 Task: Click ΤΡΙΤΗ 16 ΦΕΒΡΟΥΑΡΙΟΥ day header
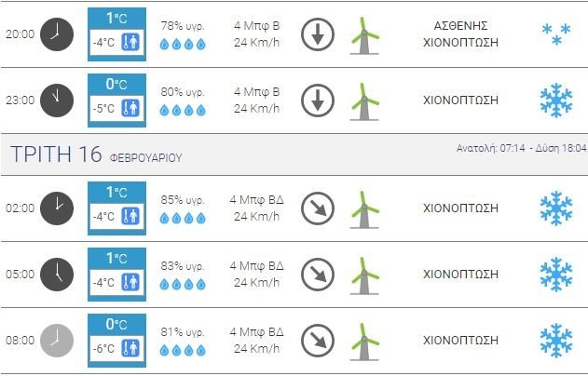pyautogui.click(x=96, y=154)
